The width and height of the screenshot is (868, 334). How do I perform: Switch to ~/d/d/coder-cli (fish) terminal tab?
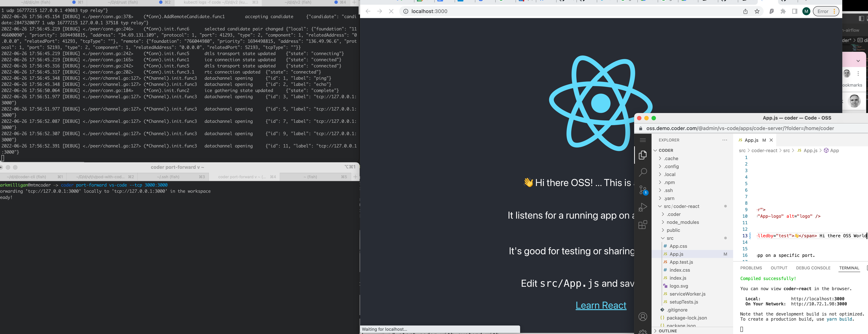click(x=33, y=177)
